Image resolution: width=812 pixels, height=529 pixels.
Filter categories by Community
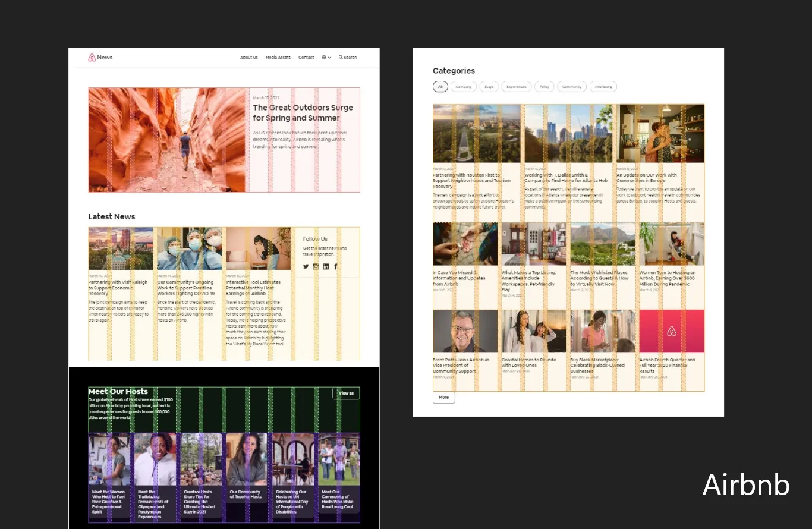(x=571, y=87)
